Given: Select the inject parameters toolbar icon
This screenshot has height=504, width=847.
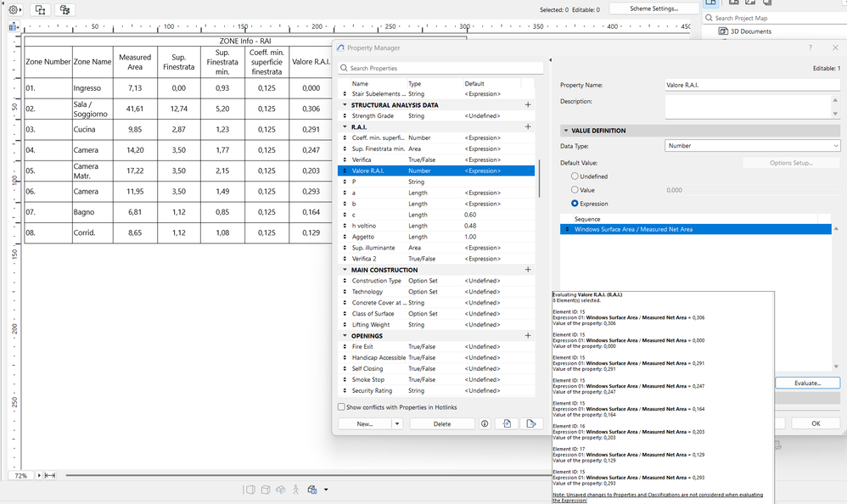Looking at the screenshot, I should (65, 8).
